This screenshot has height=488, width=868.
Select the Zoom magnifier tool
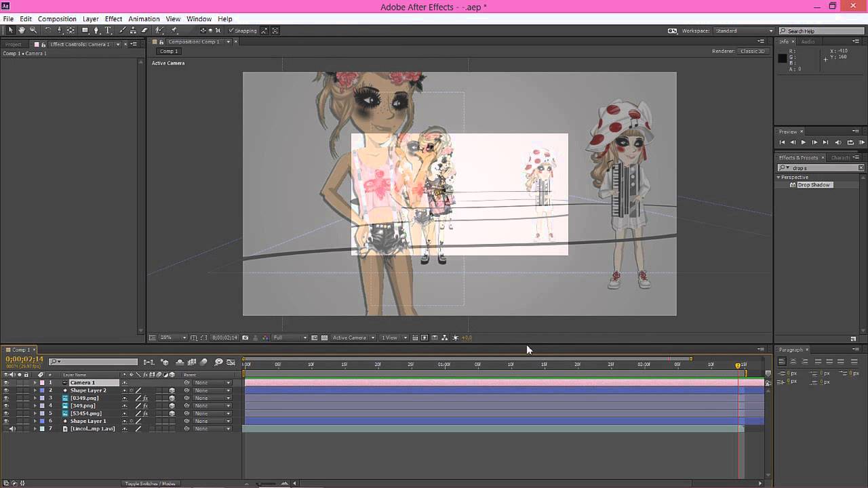(x=33, y=30)
